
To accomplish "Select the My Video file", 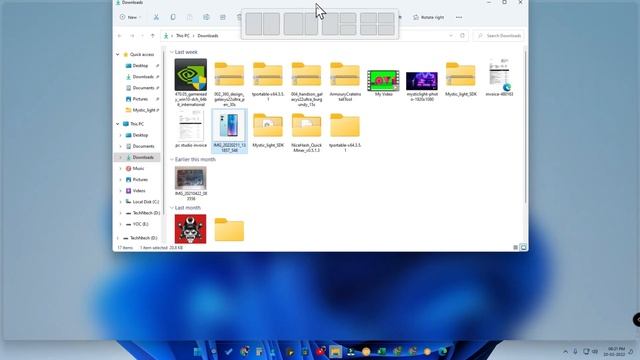I will [383, 83].
